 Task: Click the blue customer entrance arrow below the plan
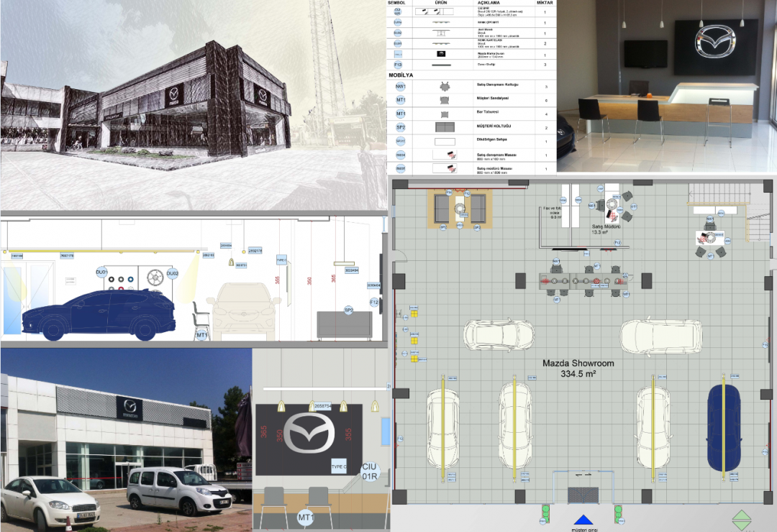click(x=583, y=520)
